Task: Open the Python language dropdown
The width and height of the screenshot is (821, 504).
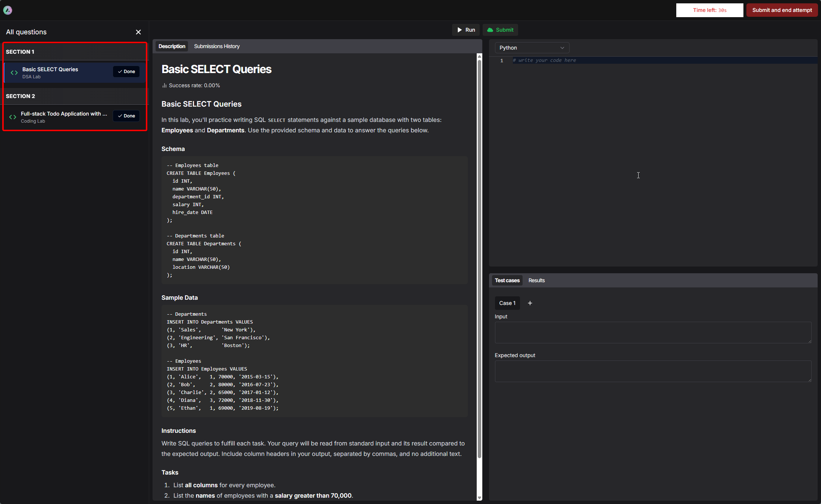Action: tap(532, 48)
